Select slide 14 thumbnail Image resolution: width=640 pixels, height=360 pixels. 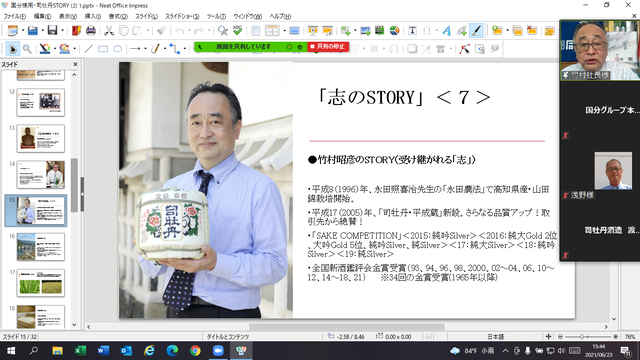pos(40,174)
